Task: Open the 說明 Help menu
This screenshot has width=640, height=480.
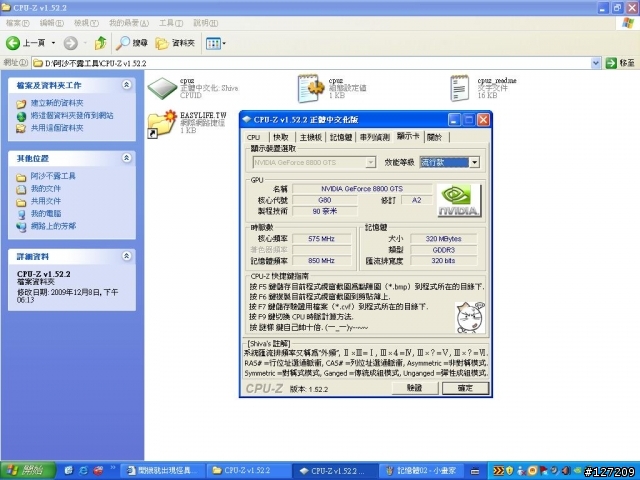Action: [x=206, y=23]
